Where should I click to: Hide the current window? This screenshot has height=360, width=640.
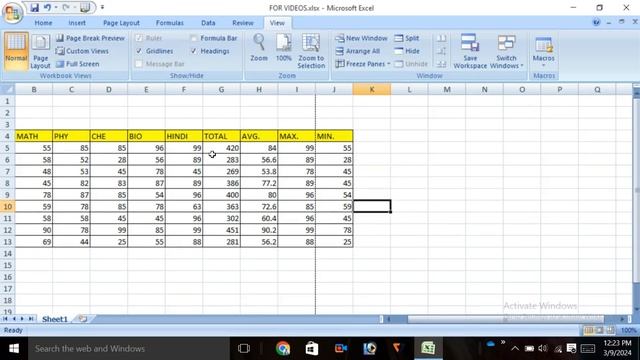click(x=407, y=51)
